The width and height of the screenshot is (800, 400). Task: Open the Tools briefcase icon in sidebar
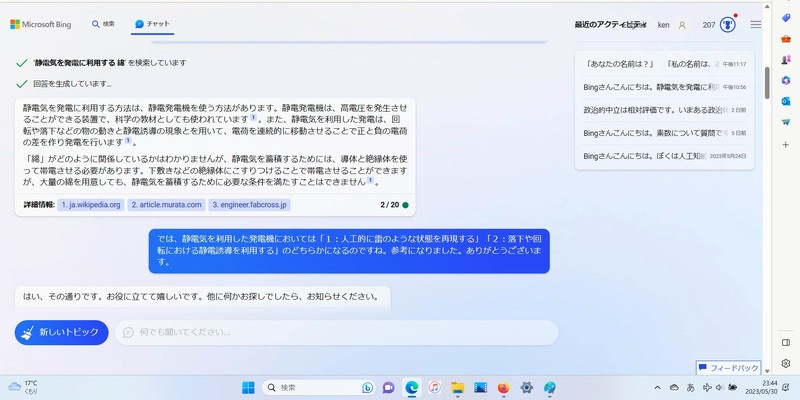point(786,39)
